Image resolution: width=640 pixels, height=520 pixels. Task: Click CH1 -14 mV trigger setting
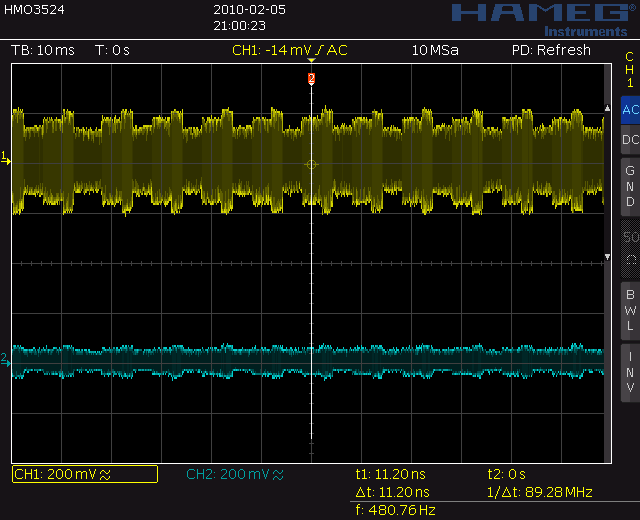tap(290, 50)
